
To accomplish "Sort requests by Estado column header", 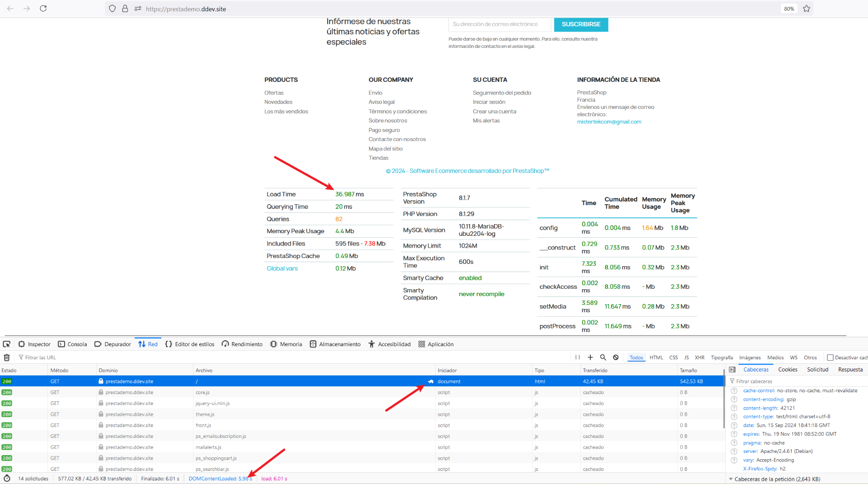I will (24, 370).
